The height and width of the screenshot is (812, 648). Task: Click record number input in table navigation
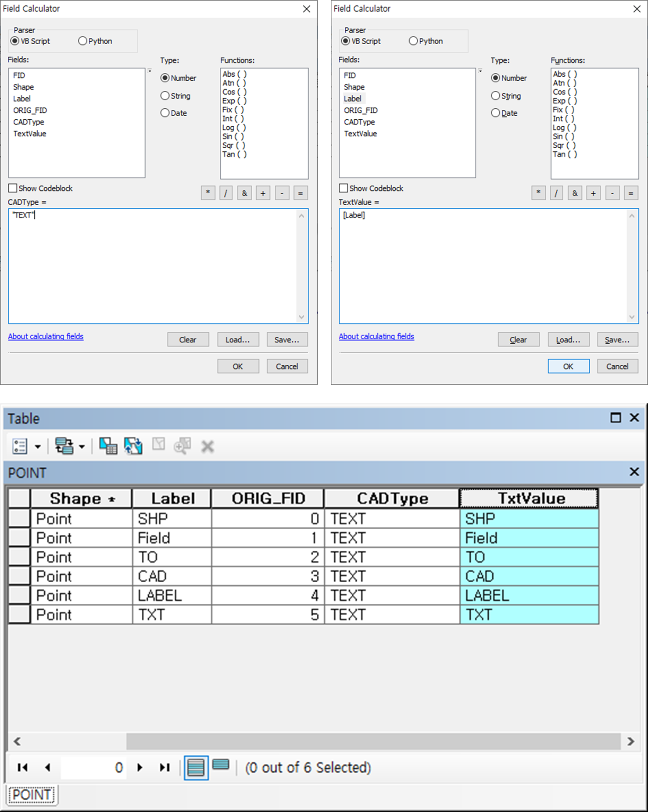click(x=93, y=767)
